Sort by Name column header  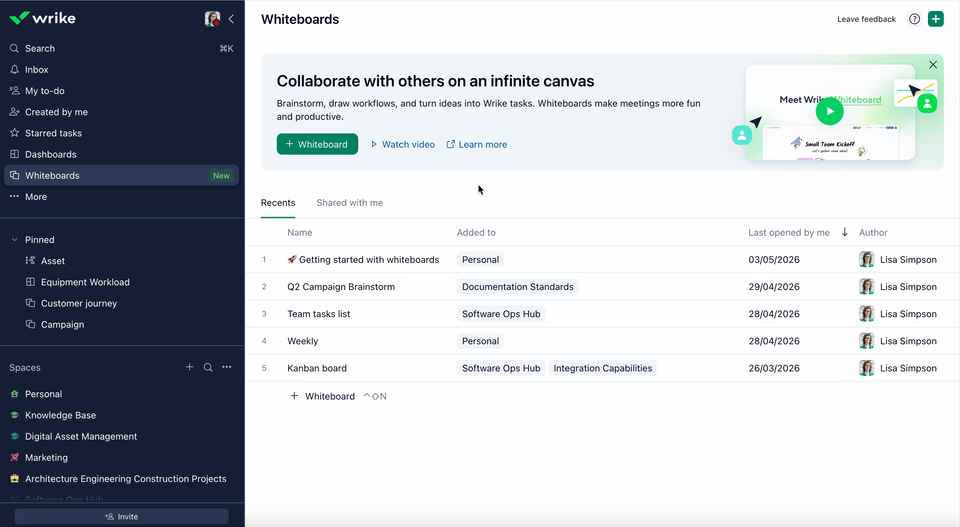click(300, 233)
